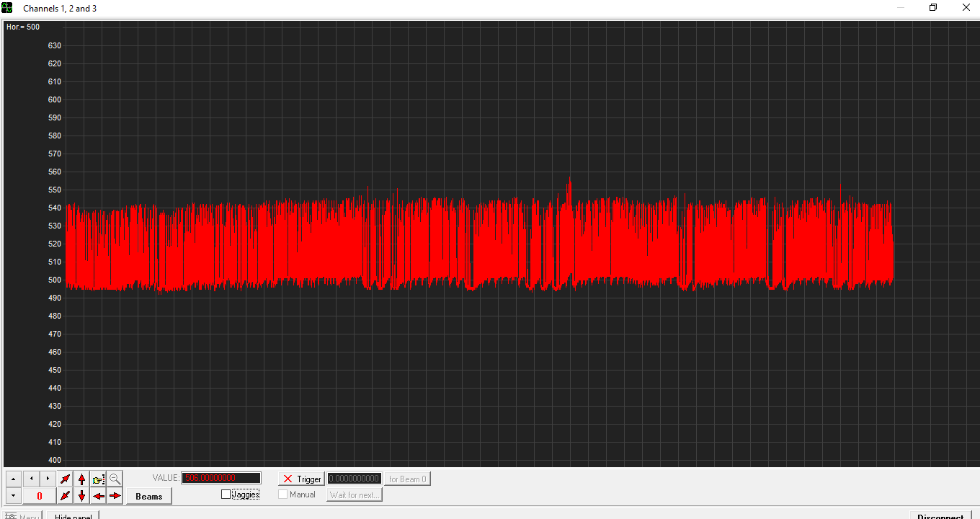980x519 pixels.
Task: Select the pointing hand tool icon
Action: click(x=99, y=479)
